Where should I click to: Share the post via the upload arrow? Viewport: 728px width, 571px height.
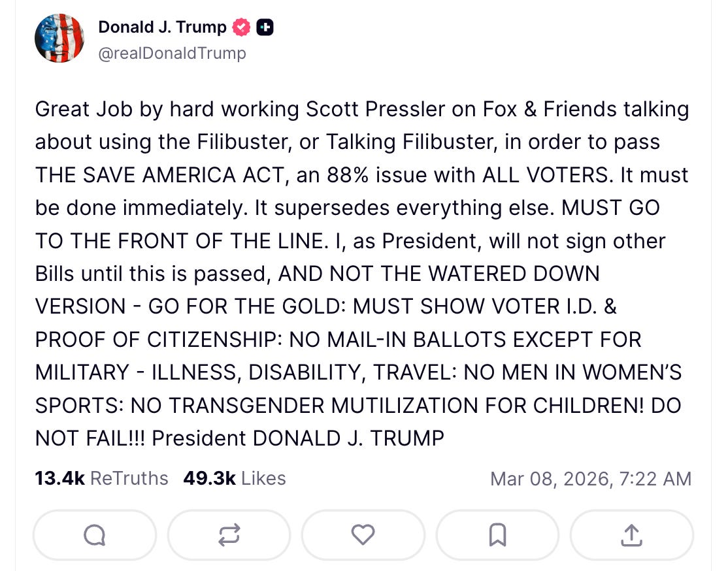[x=631, y=535]
